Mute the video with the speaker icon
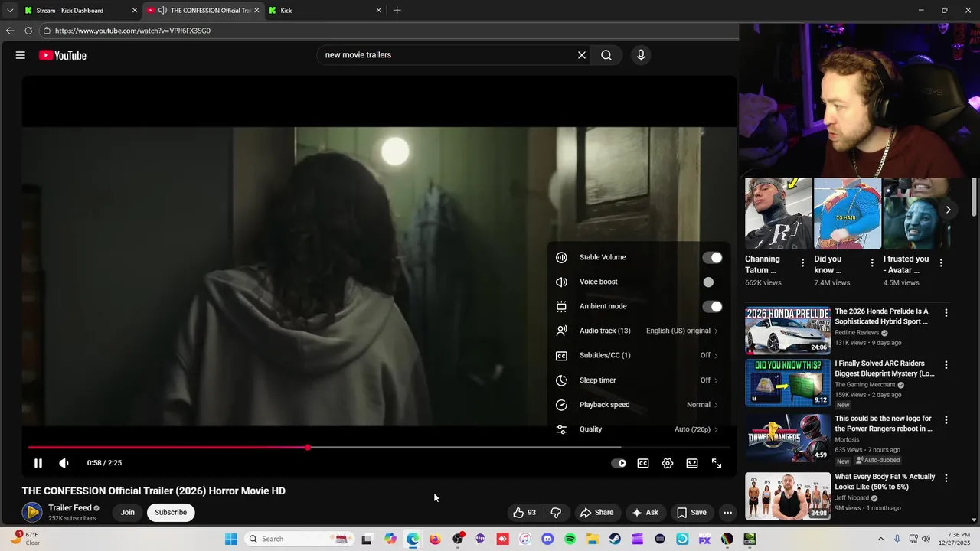 click(64, 463)
